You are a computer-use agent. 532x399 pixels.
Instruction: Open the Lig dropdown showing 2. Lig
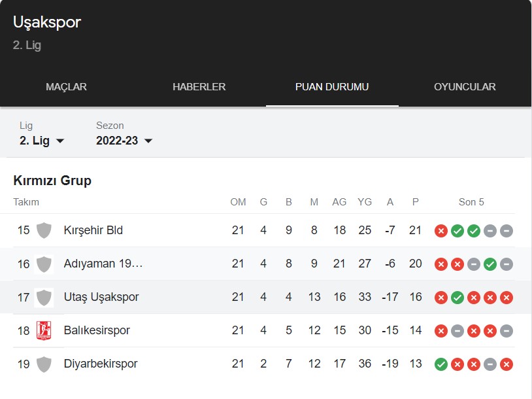[42, 141]
